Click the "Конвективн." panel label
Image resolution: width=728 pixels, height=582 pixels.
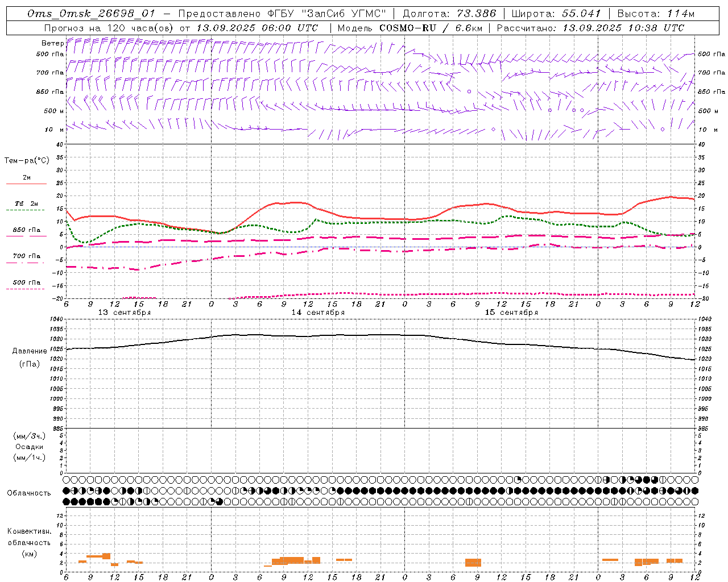tap(30, 531)
